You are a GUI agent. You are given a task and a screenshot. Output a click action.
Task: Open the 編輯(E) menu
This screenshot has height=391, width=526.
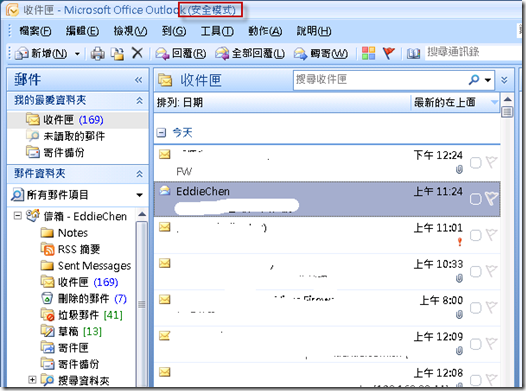(82, 31)
